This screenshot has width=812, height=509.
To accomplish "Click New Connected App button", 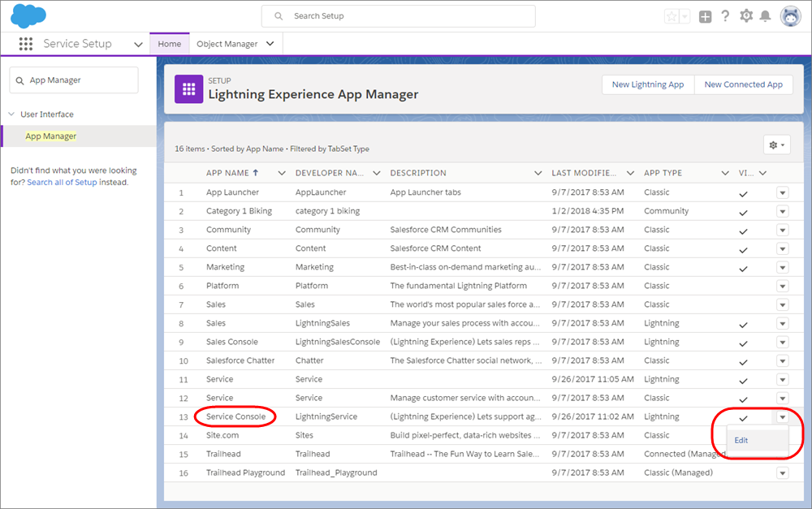I will (x=743, y=84).
